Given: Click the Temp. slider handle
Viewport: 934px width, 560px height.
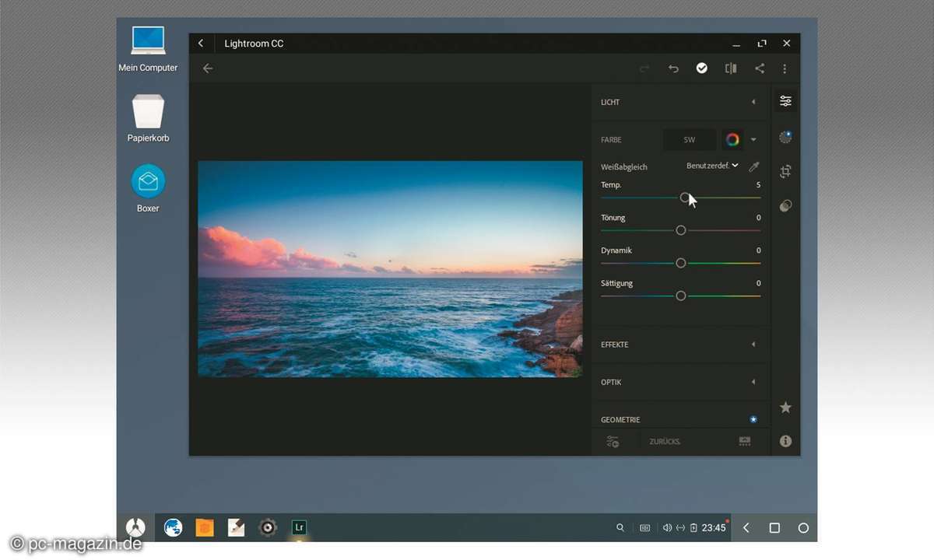Looking at the screenshot, I should [x=685, y=198].
